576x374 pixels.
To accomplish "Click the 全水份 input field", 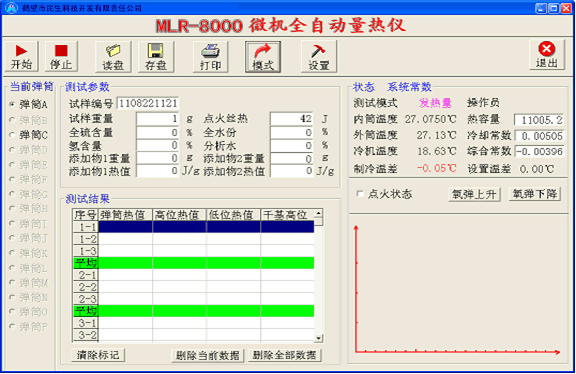I will (292, 132).
